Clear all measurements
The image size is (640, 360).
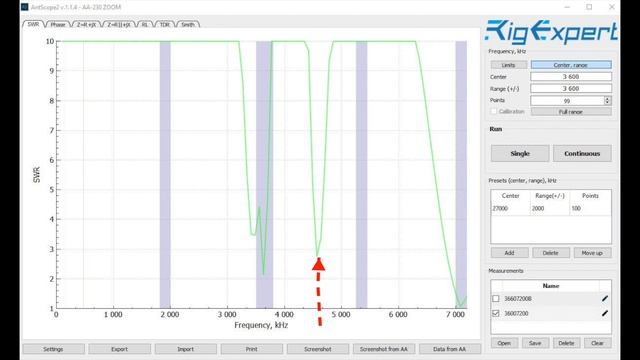(x=597, y=343)
